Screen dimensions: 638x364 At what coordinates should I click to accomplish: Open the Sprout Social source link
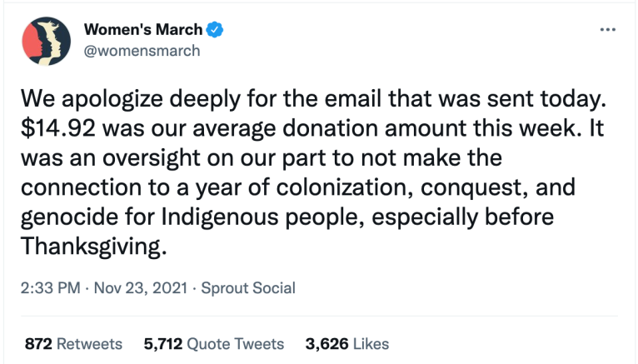click(249, 288)
